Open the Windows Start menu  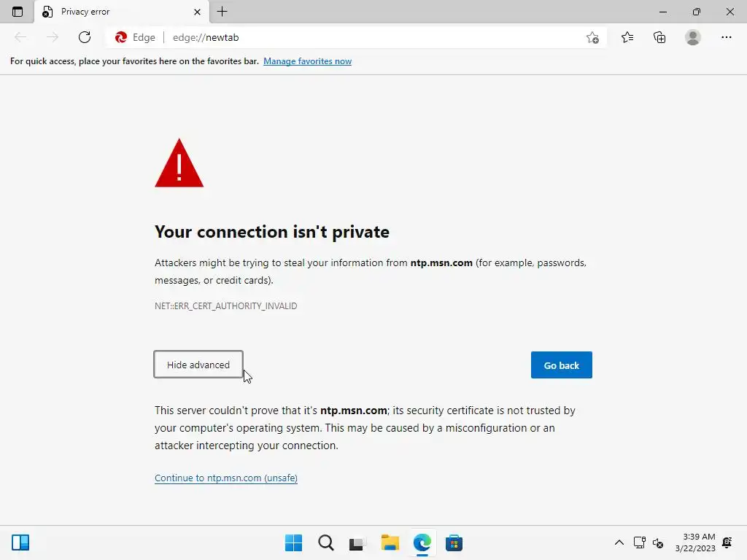coord(293,542)
